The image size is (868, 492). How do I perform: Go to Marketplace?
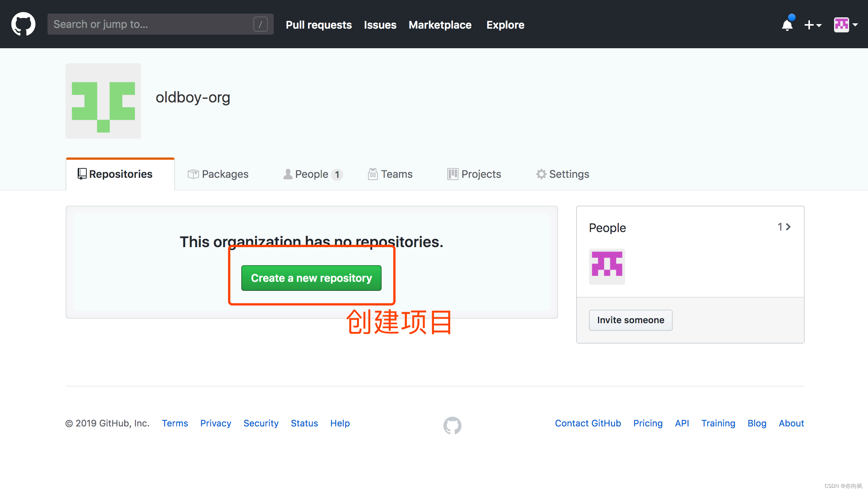pos(440,25)
